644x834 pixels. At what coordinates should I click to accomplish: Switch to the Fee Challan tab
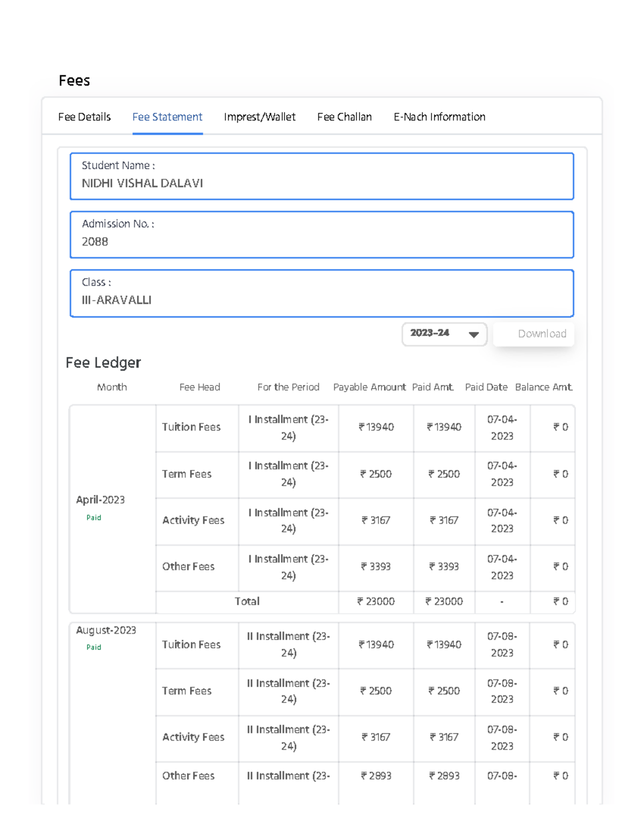coord(345,117)
